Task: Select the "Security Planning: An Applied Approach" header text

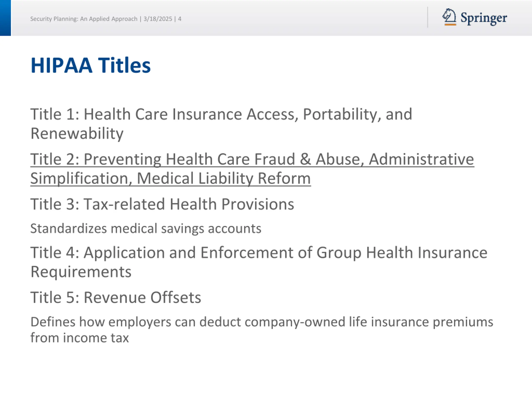Action: pyautogui.click(x=84, y=19)
